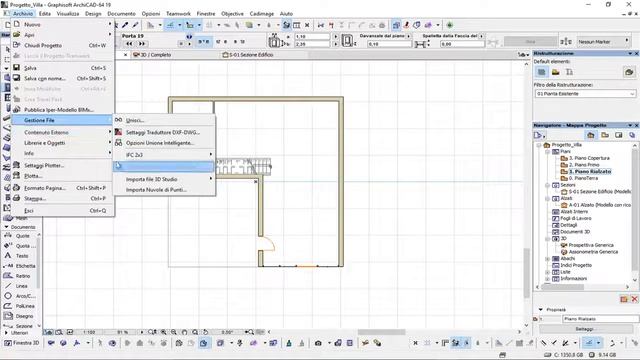Screen dimensions: 640x360
Task: Click the Publisher Sets icon in Navigatore
Action: (x=632, y=135)
